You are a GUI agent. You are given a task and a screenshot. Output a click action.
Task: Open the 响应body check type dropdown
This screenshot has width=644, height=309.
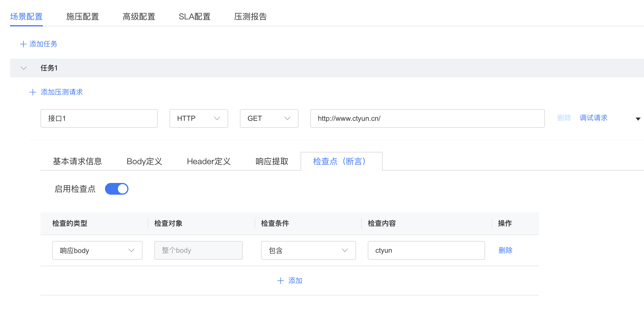pos(97,250)
